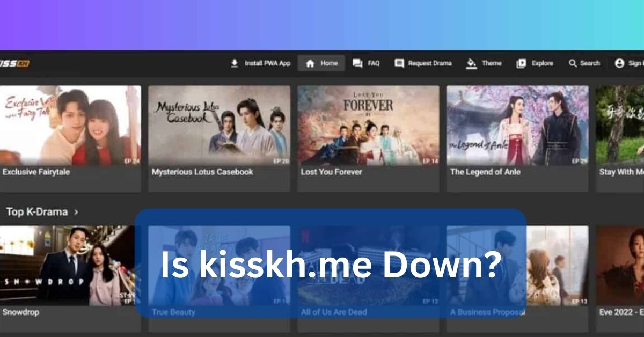Open Snowdrop poster thumbnail
The image size is (644, 337).
click(x=70, y=266)
